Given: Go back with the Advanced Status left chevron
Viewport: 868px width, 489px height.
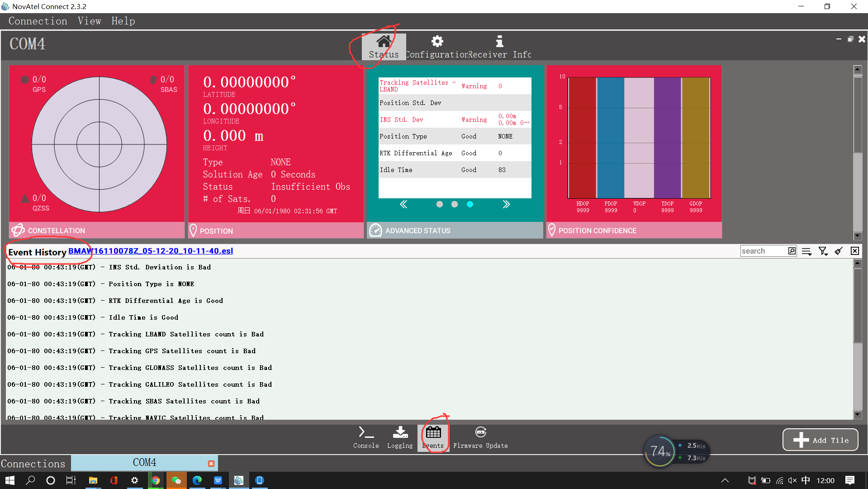Looking at the screenshot, I should [x=403, y=204].
